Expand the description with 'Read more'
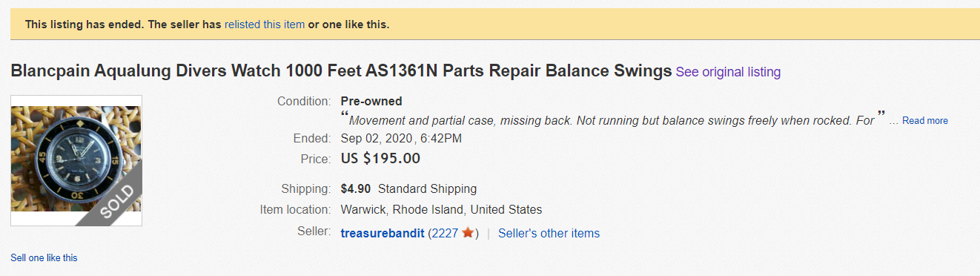980x276 pixels. 924,120
